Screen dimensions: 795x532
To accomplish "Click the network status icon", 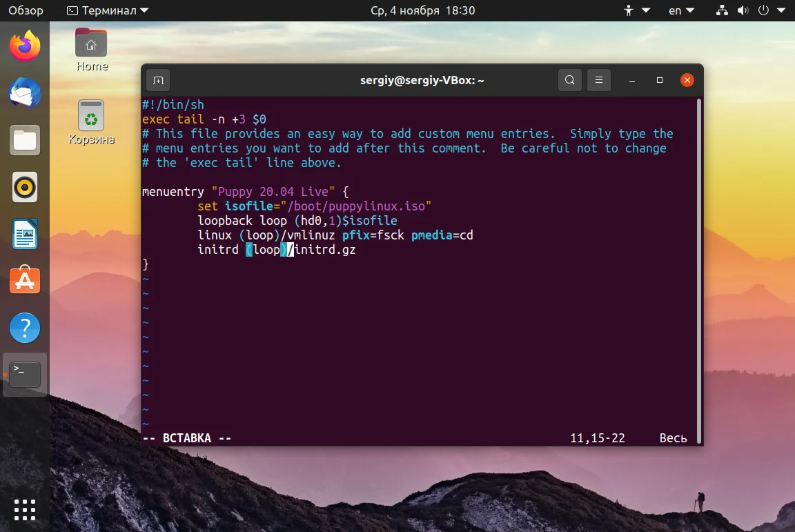I will click(722, 10).
